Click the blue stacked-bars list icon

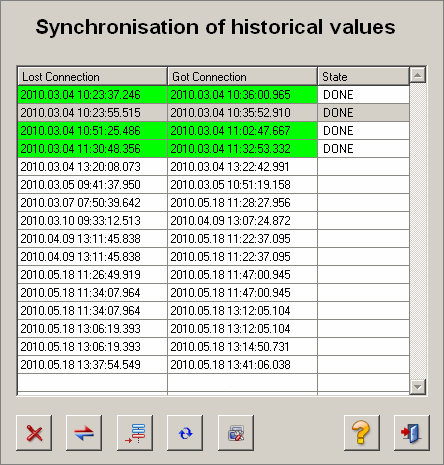(x=135, y=433)
